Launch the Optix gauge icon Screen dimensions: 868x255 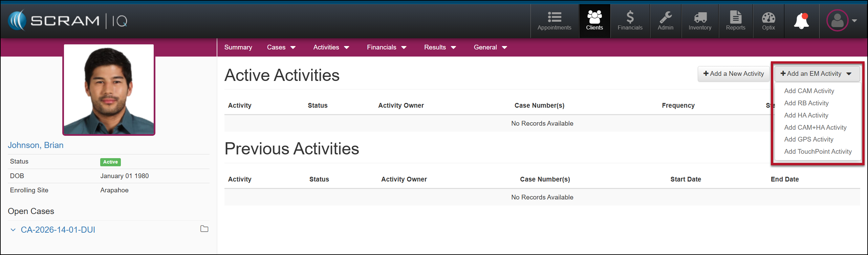(x=768, y=17)
